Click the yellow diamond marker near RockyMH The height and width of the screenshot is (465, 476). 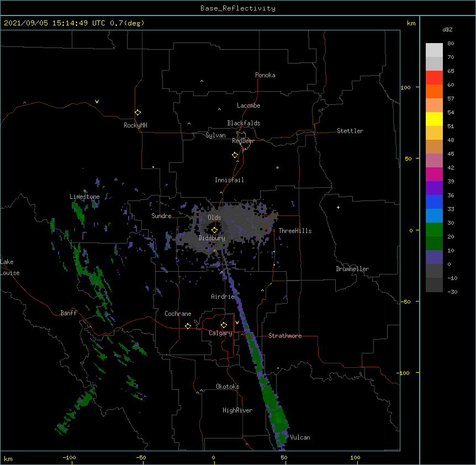[137, 112]
